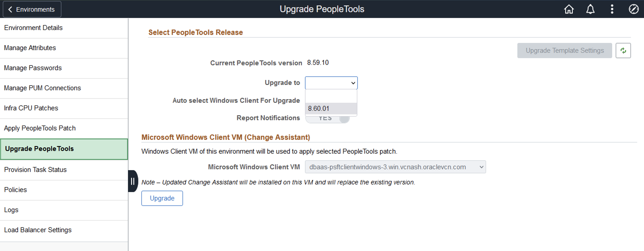Choose 8.60.01 from the dropdown list
Viewport: 644px width, 251px height.
(x=331, y=109)
